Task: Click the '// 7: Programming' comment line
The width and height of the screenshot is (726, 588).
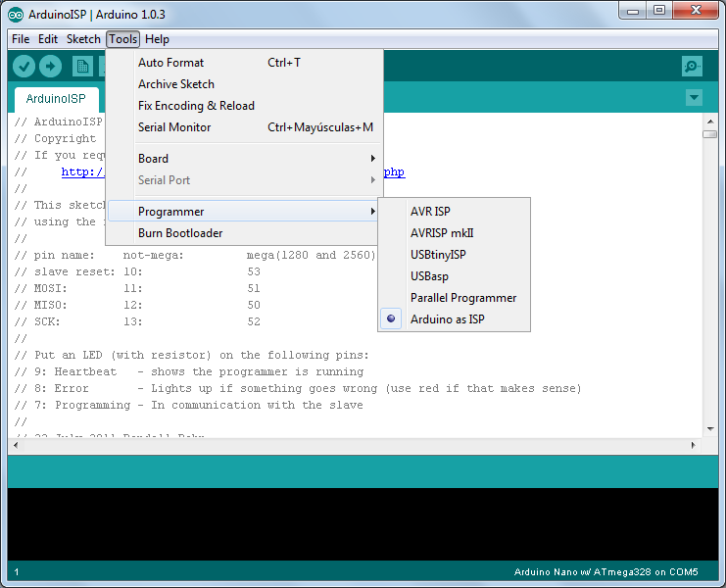Action: click(188, 405)
